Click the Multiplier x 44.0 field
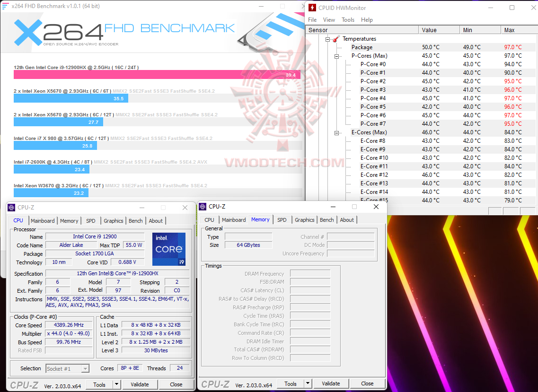 tap(69, 333)
